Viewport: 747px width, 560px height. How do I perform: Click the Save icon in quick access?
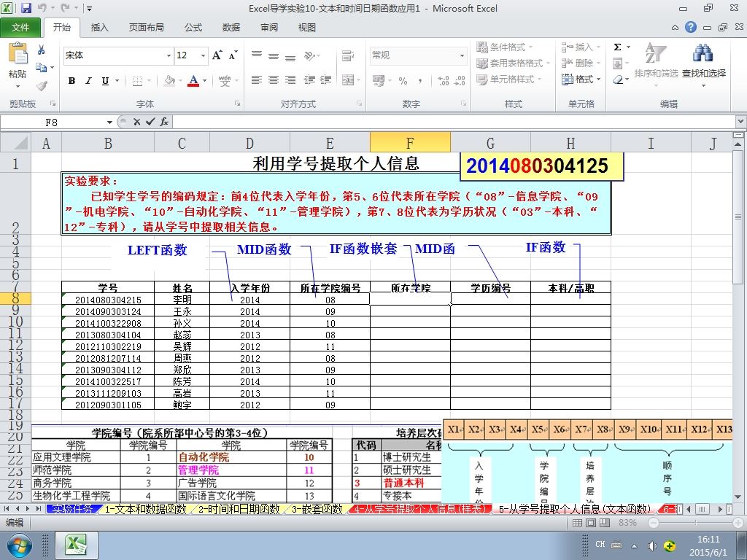point(26,8)
